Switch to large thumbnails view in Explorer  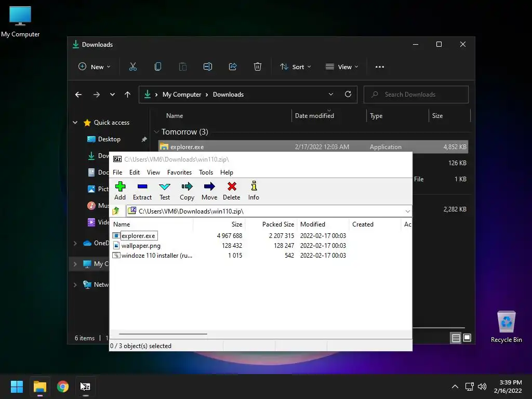[467, 338]
